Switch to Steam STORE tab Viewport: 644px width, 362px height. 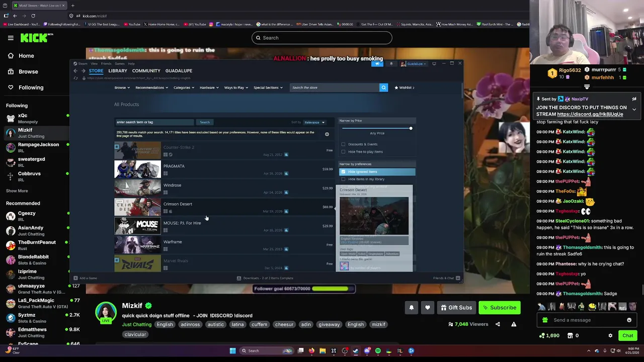click(96, 71)
